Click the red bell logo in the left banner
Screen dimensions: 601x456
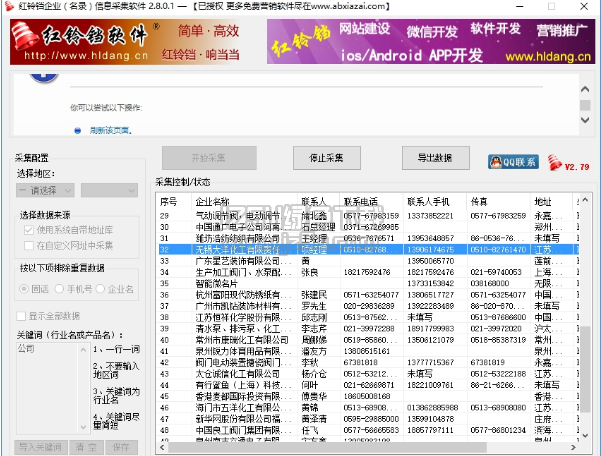pyautogui.click(x=25, y=35)
